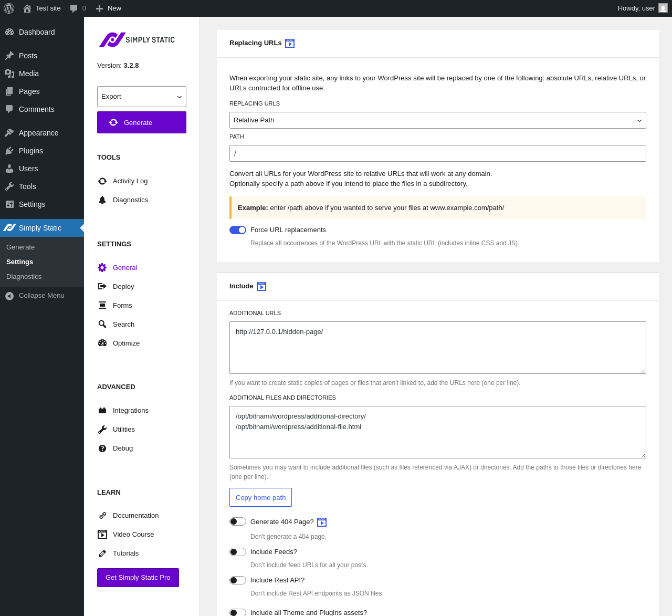
Task: Click Get Simply Static Pro button
Action: [x=138, y=578]
